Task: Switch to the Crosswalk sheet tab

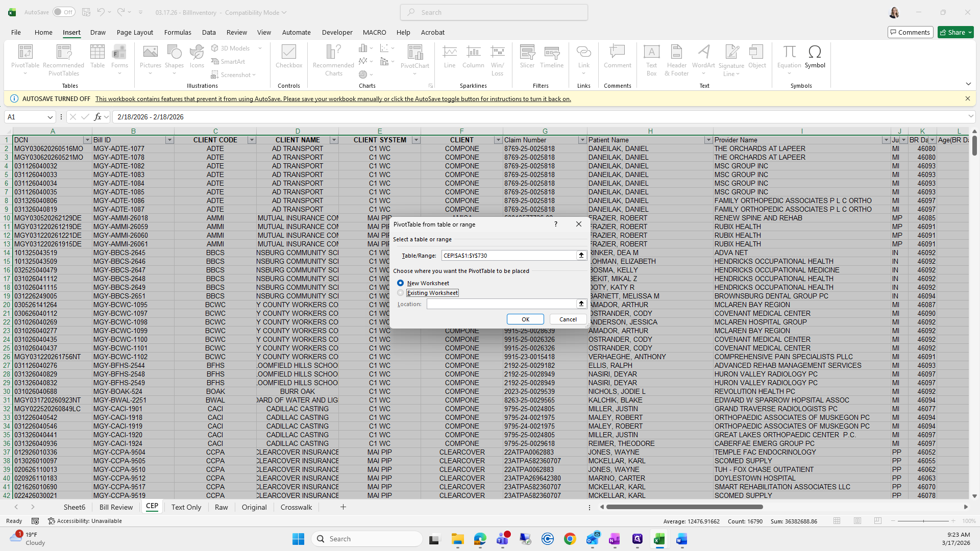Action: (296, 507)
